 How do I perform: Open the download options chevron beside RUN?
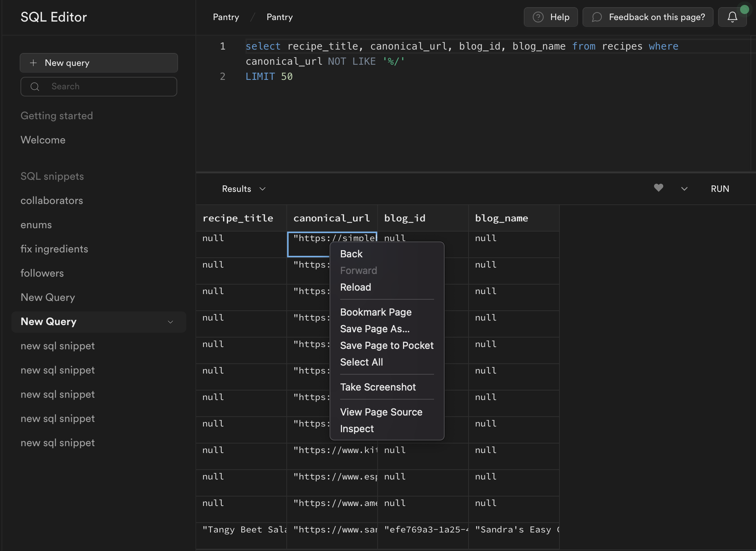[x=684, y=188]
